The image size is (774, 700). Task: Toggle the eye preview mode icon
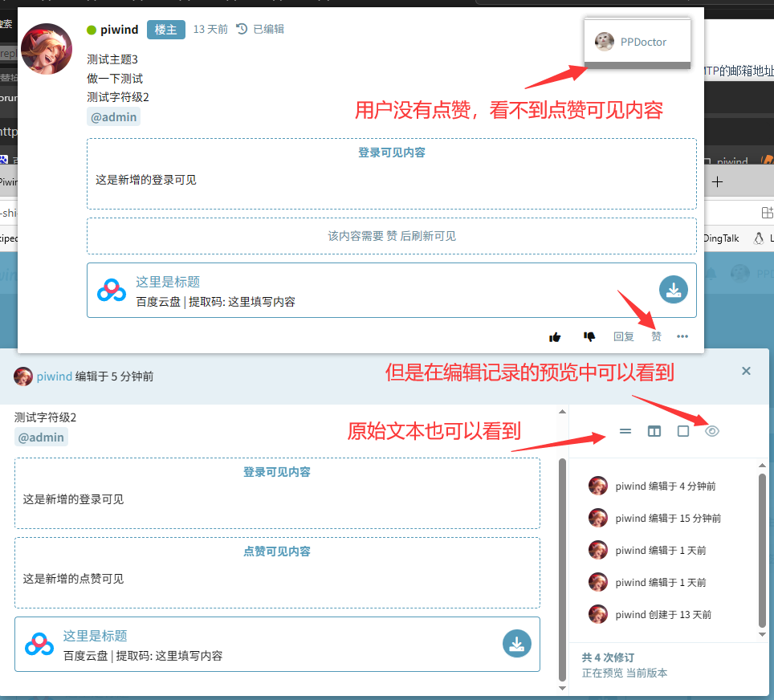point(712,431)
